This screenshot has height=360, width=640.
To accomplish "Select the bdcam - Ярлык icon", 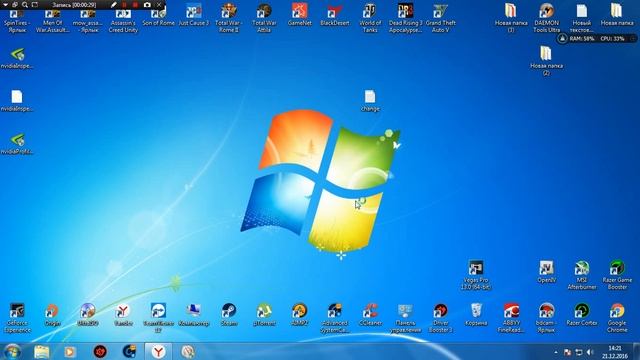I will click(x=547, y=318).
